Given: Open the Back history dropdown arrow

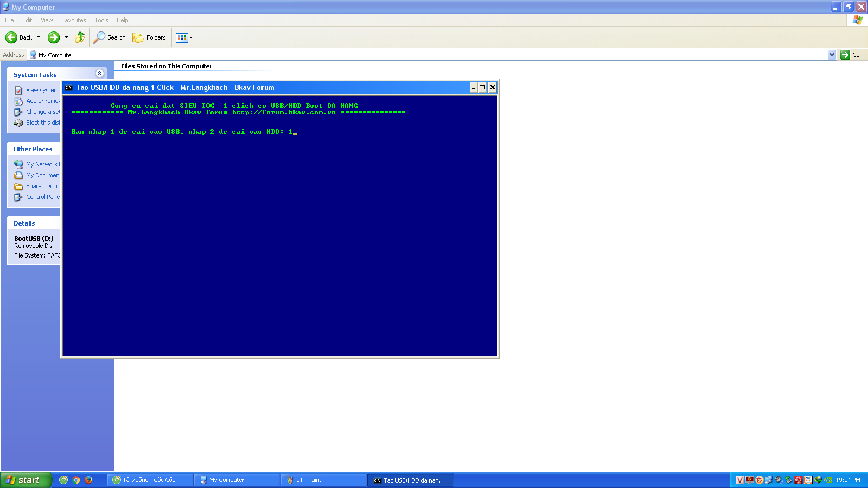Looking at the screenshot, I should coord(39,37).
